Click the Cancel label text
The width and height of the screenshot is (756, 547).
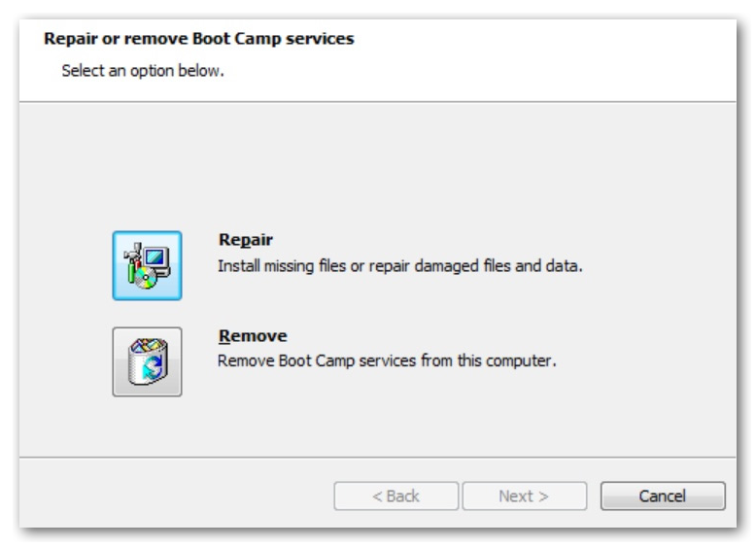(x=663, y=496)
